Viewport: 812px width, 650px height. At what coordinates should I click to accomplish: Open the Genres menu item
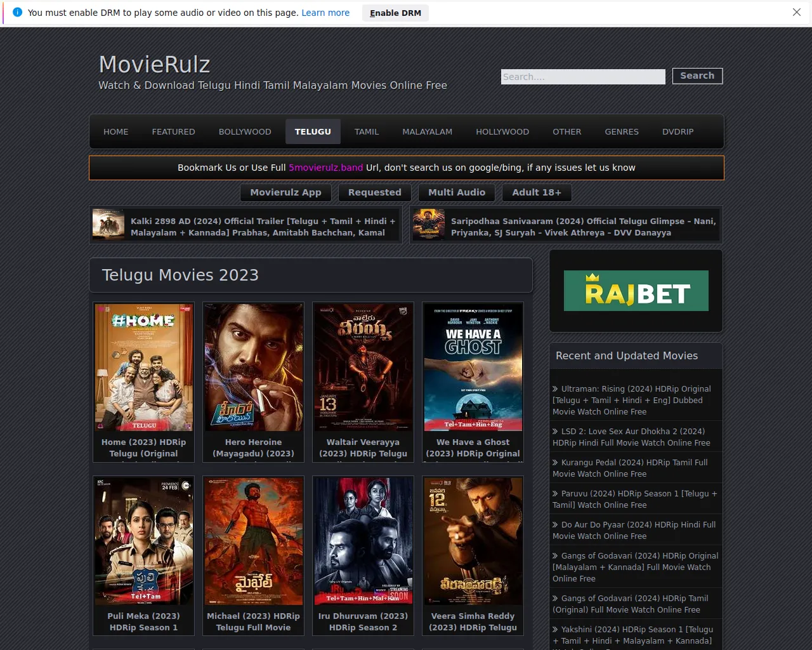(x=622, y=131)
